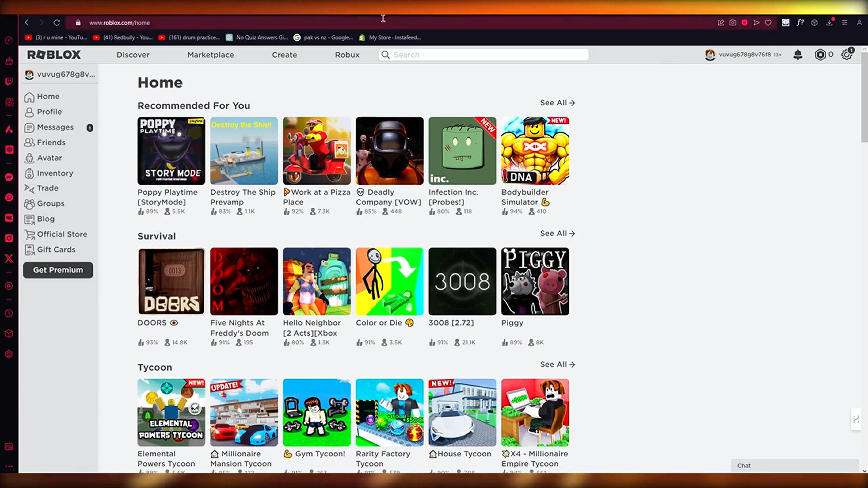Open House Tycoon game thumbnail
Viewport: 868px width, 488px height.
462,412
